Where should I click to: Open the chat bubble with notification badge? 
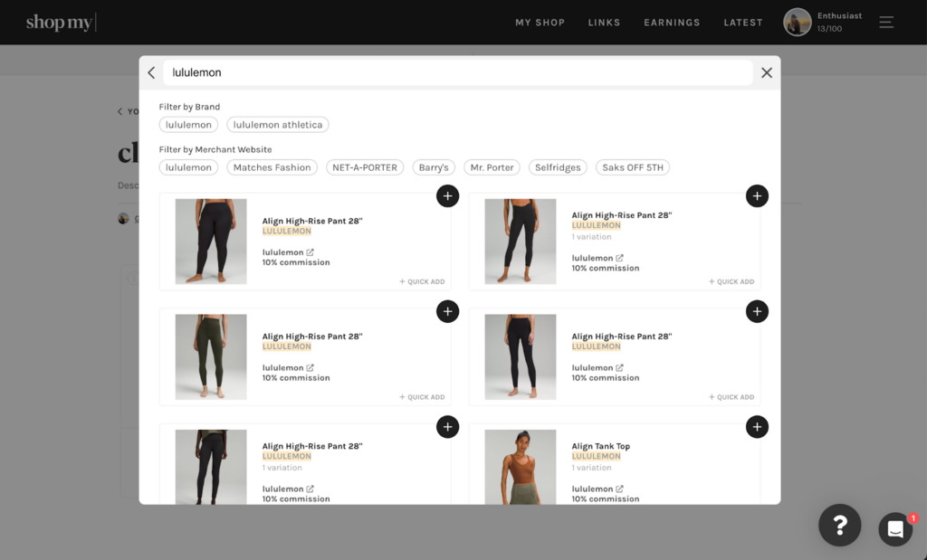(x=895, y=530)
